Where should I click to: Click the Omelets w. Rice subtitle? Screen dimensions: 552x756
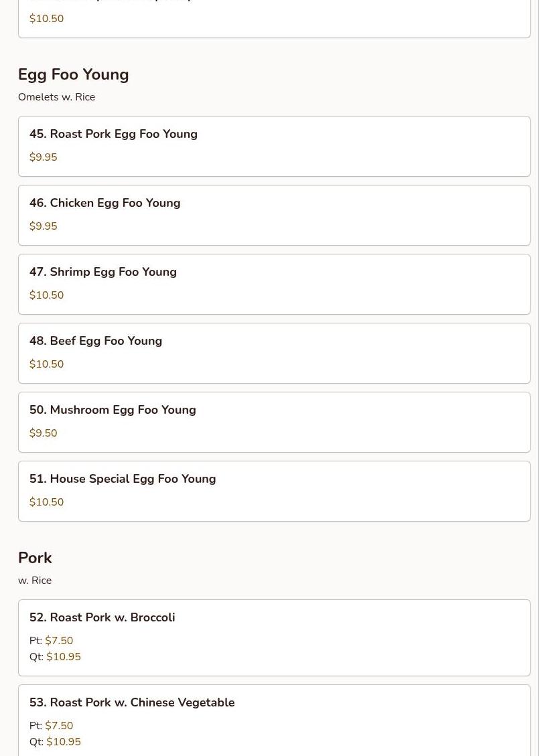pos(57,97)
